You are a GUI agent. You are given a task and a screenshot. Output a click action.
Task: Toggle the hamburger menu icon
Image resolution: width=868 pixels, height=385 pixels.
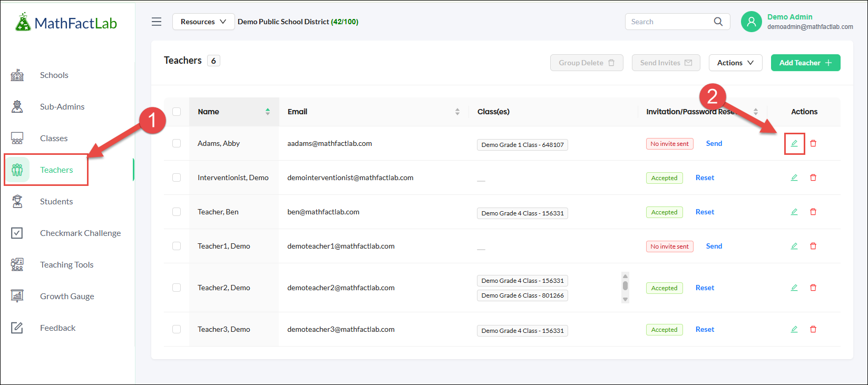pyautogui.click(x=157, y=22)
